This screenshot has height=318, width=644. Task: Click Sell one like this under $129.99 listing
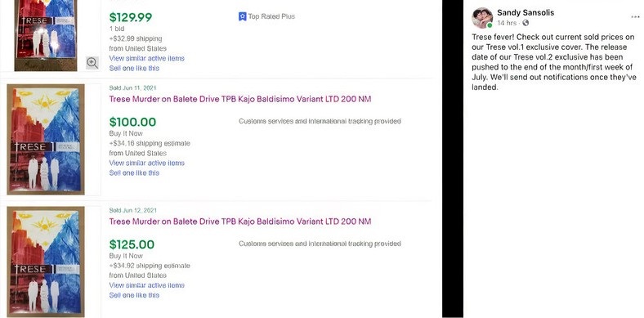tap(134, 68)
